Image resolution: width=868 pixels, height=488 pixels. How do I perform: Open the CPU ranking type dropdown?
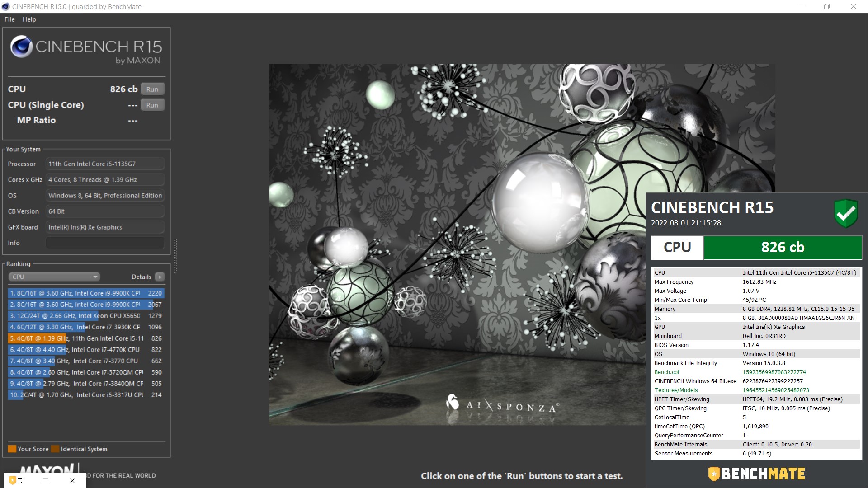(54, 277)
